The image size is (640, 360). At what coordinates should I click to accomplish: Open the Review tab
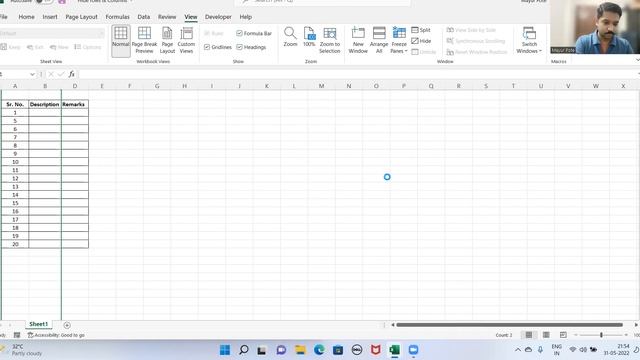pos(167,17)
